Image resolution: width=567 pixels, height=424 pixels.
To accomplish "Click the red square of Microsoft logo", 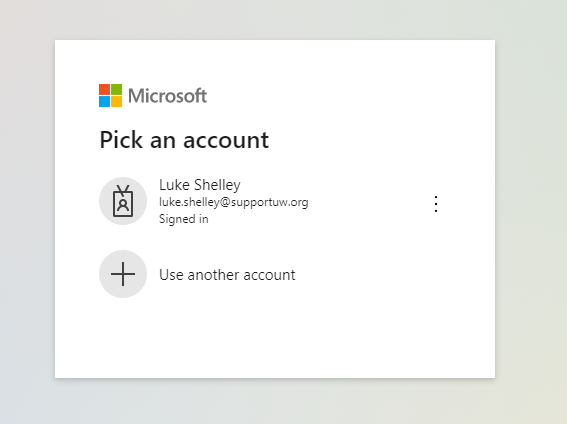I will [104, 90].
